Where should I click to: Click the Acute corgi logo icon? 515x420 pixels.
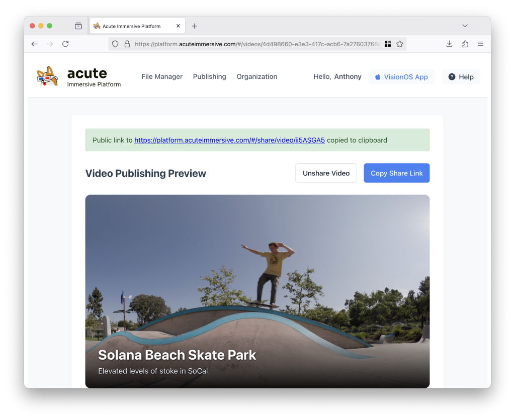coord(47,76)
